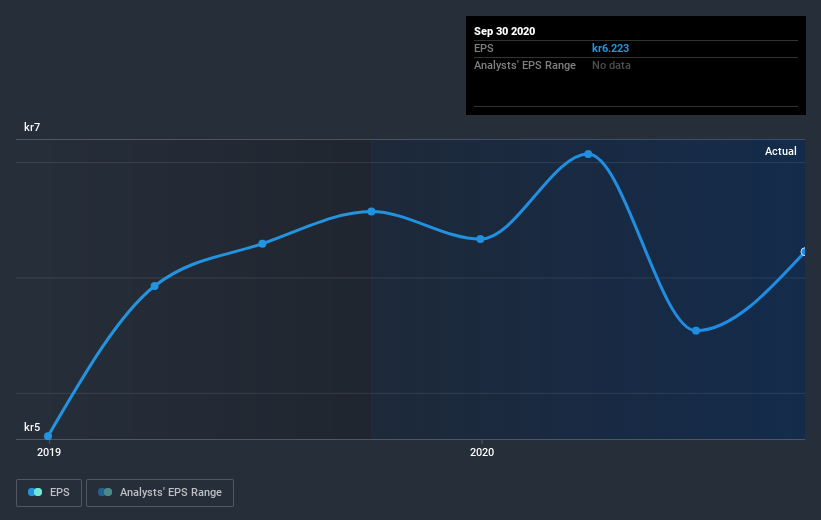Image resolution: width=821 pixels, height=520 pixels.
Task: Click the Sep 30 2020 tooltip header
Action: [505, 31]
